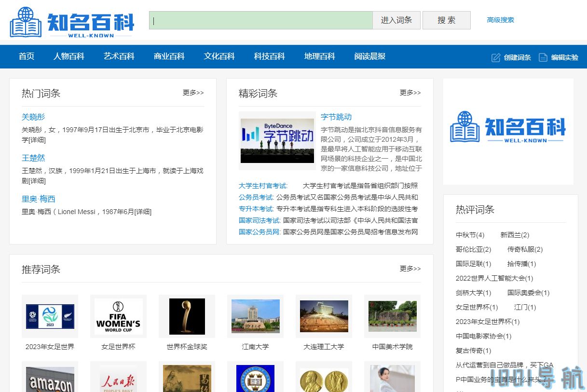Viewport: 587px width, 392px height.
Task: Open the 江南大学 building picture
Action: 255,316
